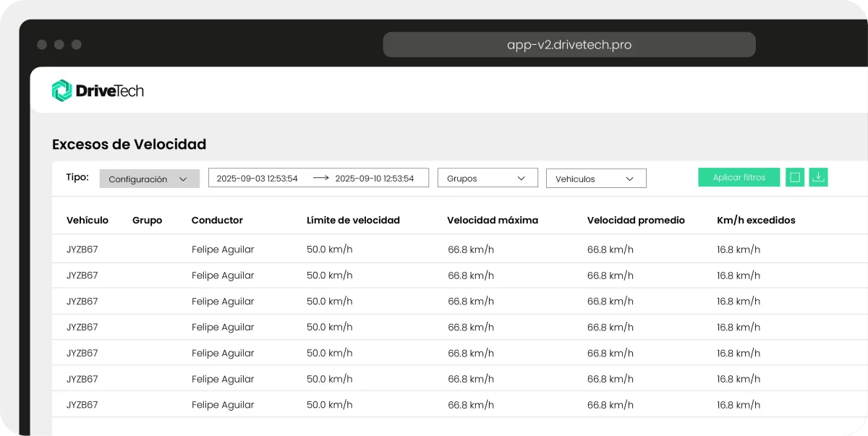Screen dimensions: 868x436
Task: Click the Tipo: label
Action: 77,177
